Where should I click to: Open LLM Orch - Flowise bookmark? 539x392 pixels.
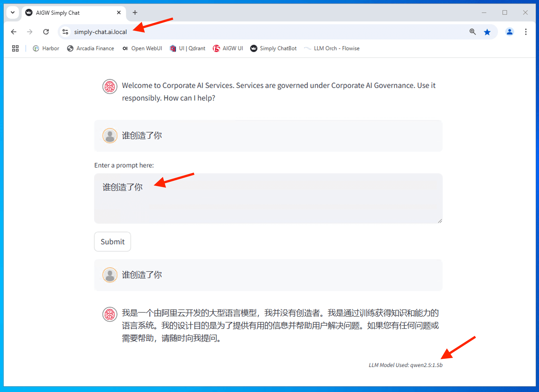[x=332, y=48]
